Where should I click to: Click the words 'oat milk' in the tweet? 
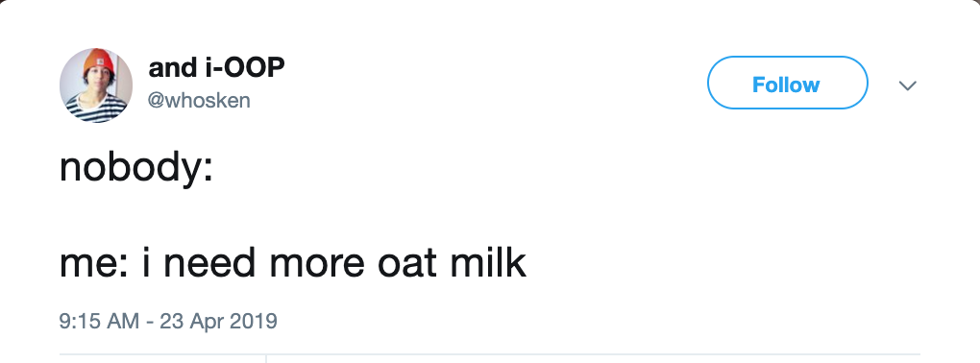pyautogui.click(x=452, y=263)
